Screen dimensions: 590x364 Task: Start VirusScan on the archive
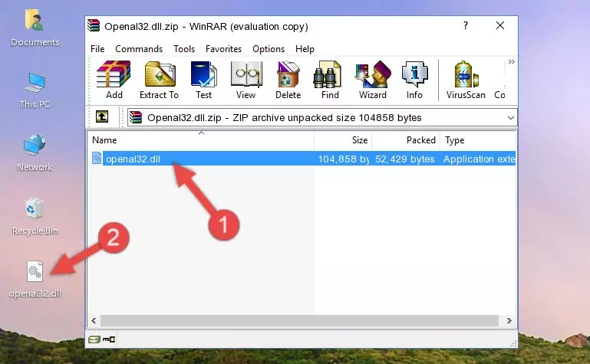click(466, 80)
